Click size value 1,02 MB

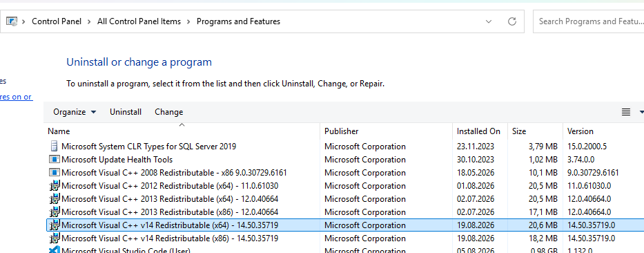(x=543, y=159)
